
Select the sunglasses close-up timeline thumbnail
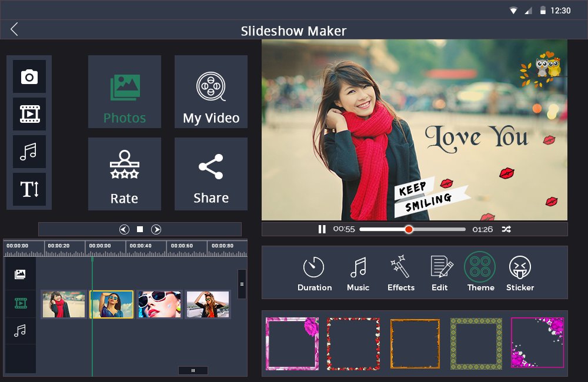(x=159, y=304)
